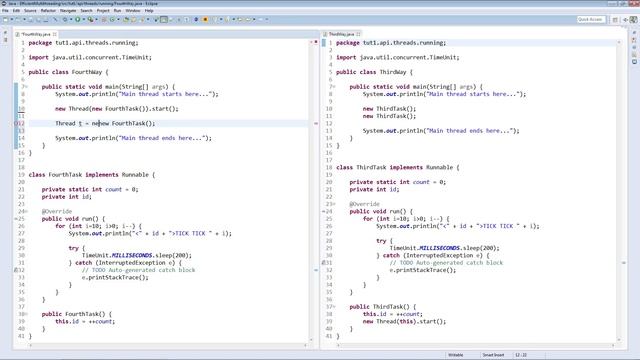Click the Run External Tools icon
The image size is (640, 360).
coord(91,20)
